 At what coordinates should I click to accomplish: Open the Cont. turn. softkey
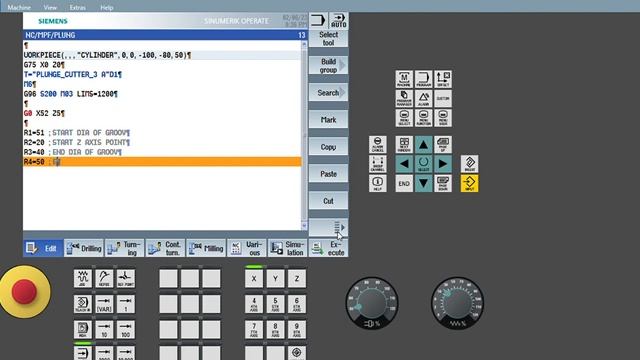coord(166,248)
